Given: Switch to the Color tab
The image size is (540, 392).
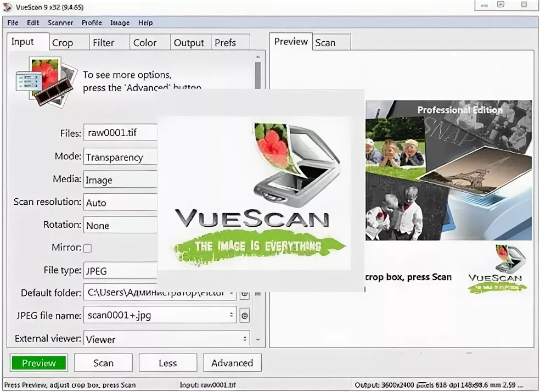Looking at the screenshot, I should click(150, 43).
